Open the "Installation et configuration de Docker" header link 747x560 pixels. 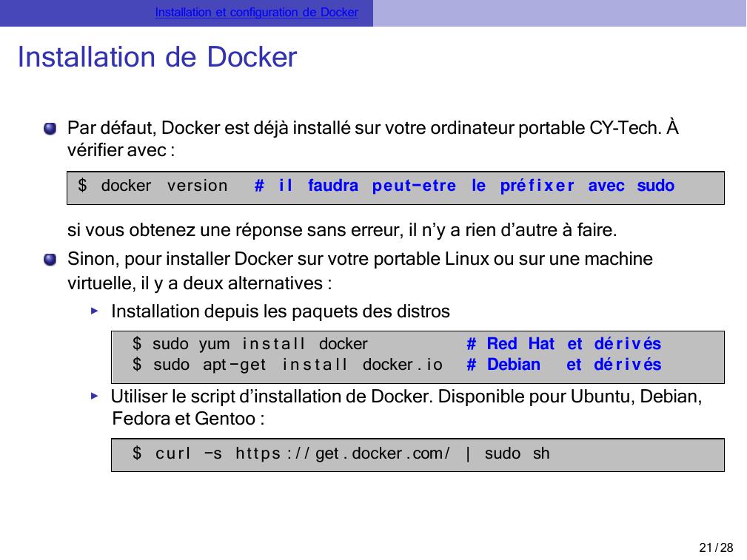[256, 13]
